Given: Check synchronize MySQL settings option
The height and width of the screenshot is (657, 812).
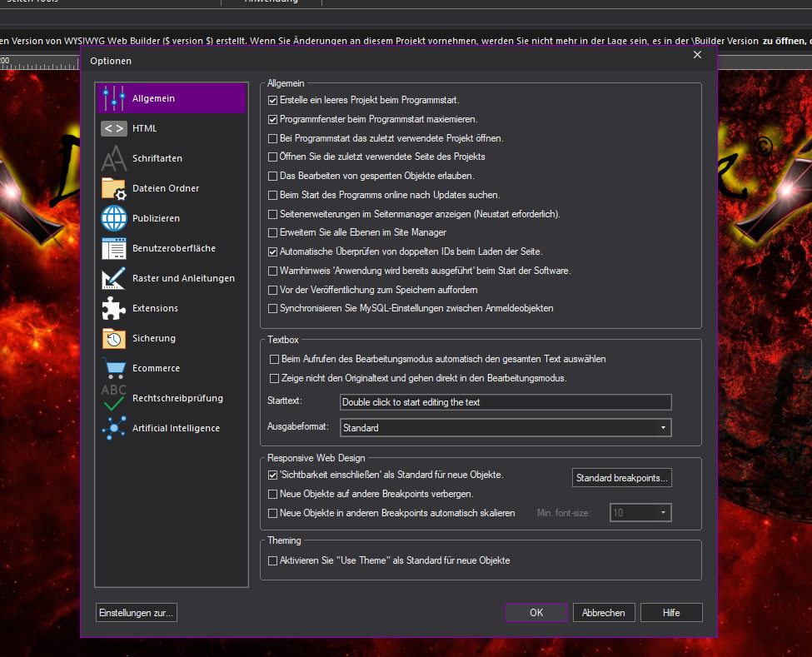Looking at the screenshot, I should (x=272, y=309).
